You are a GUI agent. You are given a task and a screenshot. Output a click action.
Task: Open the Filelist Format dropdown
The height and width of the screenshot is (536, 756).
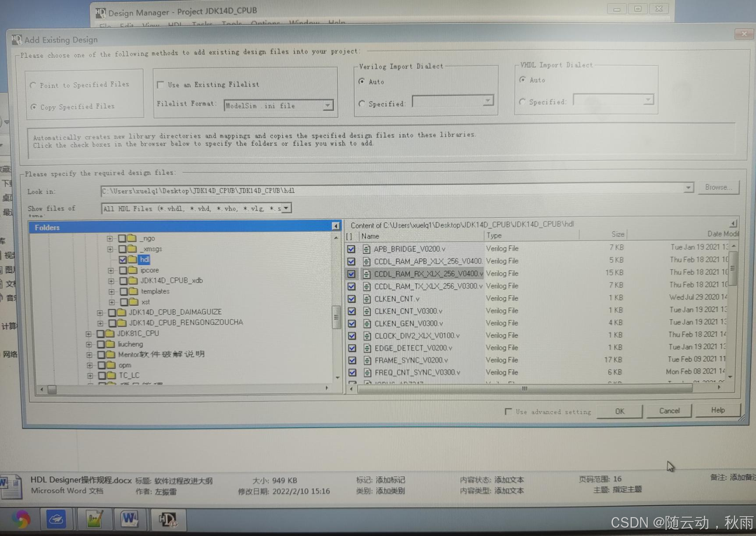click(x=327, y=105)
